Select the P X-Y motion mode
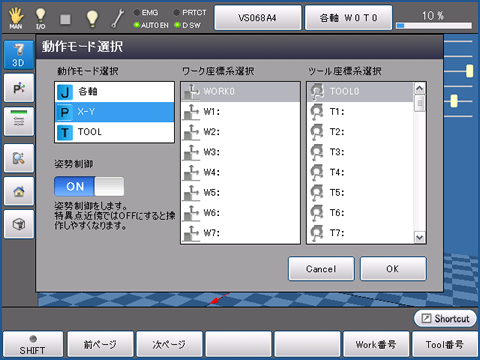480x360 pixels. point(114,112)
